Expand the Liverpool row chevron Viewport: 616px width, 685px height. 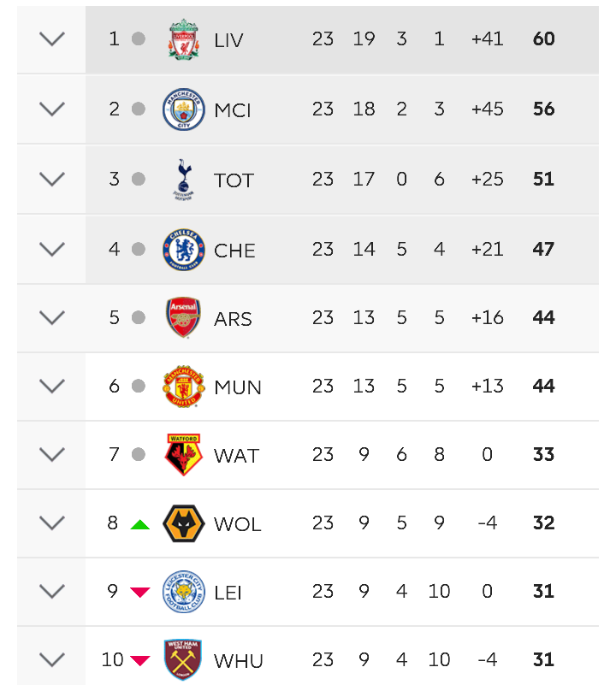tap(52, 38)
